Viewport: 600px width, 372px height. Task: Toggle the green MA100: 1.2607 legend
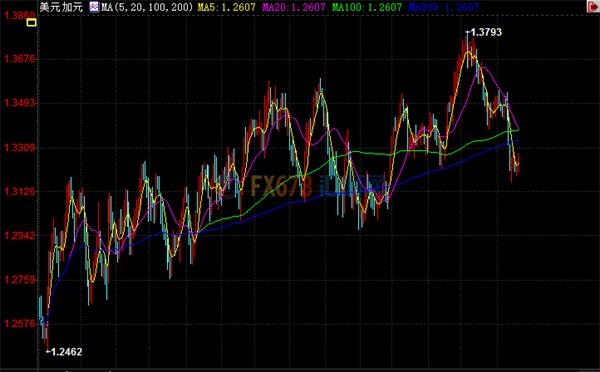(x=367, y=7)
